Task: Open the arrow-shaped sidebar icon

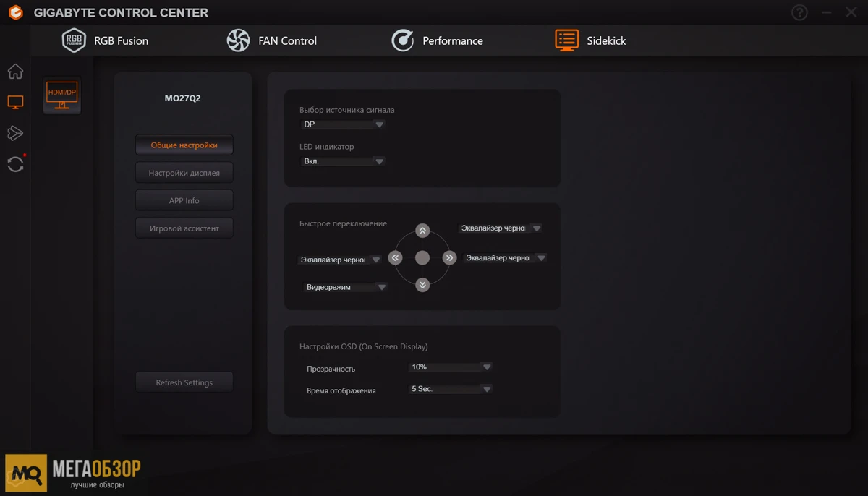Action: pyautogui.click(x=15, y=133)
